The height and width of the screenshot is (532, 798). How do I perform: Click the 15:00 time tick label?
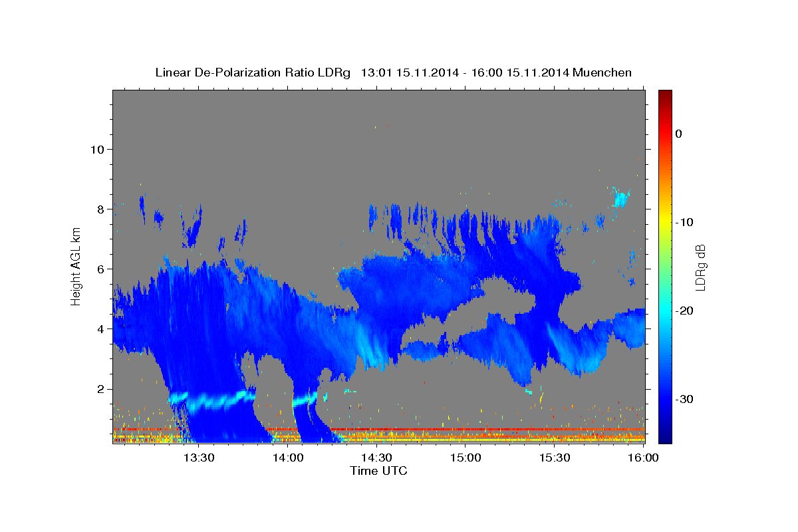click(x=465, y=458)
